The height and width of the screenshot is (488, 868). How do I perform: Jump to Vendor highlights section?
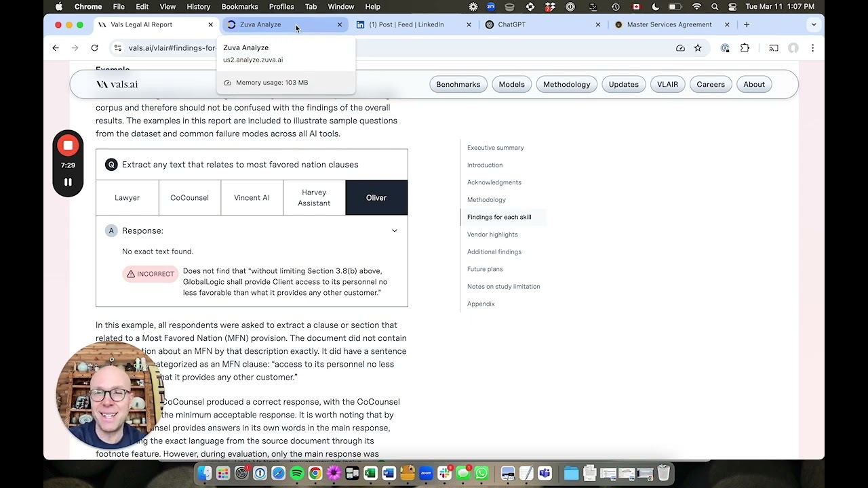coord(492,235)
